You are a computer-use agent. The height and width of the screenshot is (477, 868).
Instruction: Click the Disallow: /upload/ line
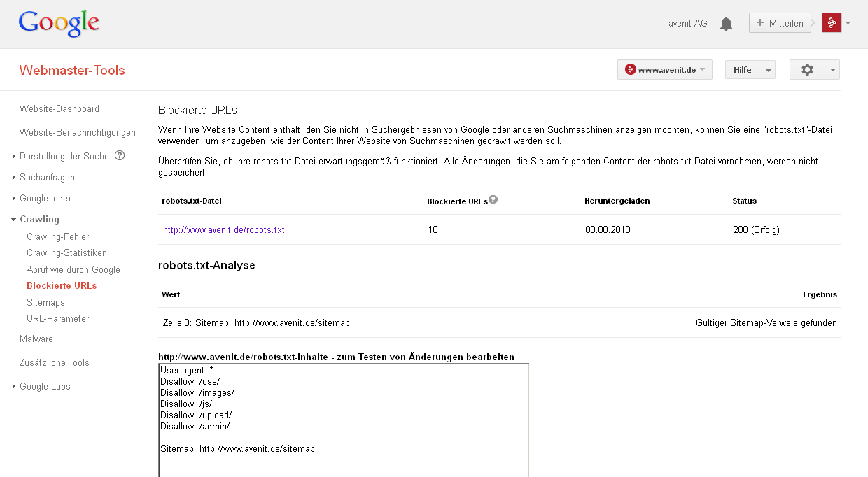click(196, 415)
